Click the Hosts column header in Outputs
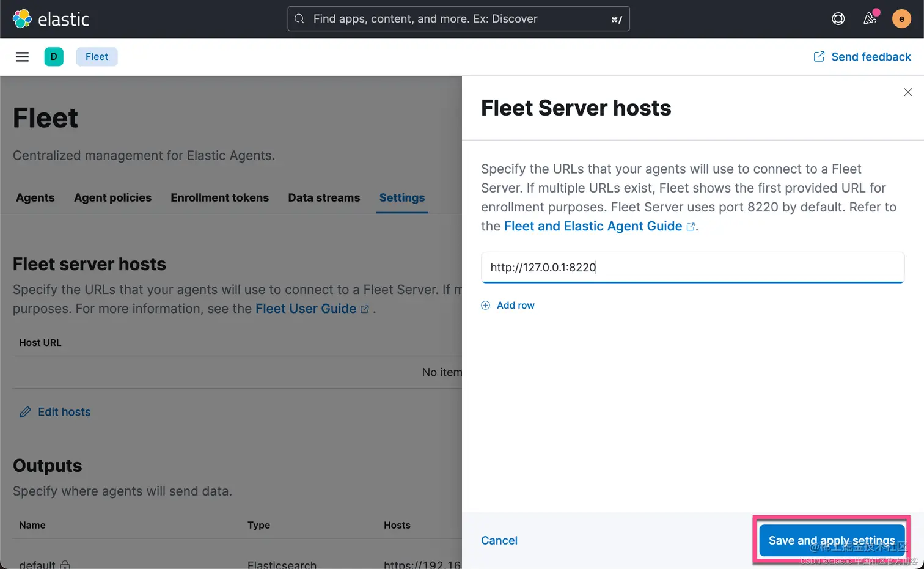The height and width of the screenshot is (569, 924). point(397,525)
